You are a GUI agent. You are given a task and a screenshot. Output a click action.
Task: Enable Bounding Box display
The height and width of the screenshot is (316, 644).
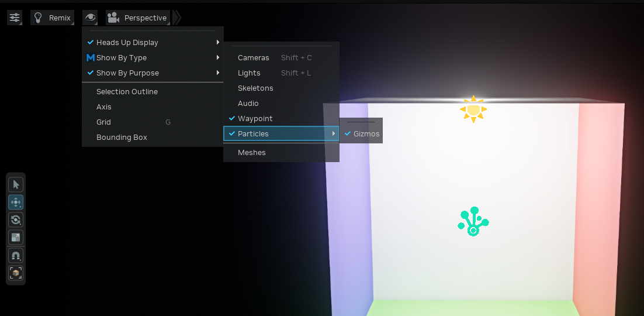[153, 137]
